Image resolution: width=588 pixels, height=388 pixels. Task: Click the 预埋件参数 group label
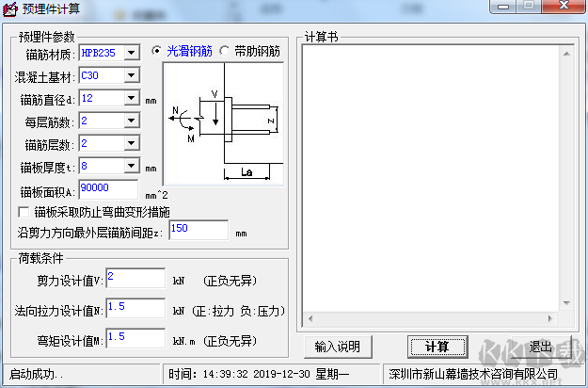(47, 37)
